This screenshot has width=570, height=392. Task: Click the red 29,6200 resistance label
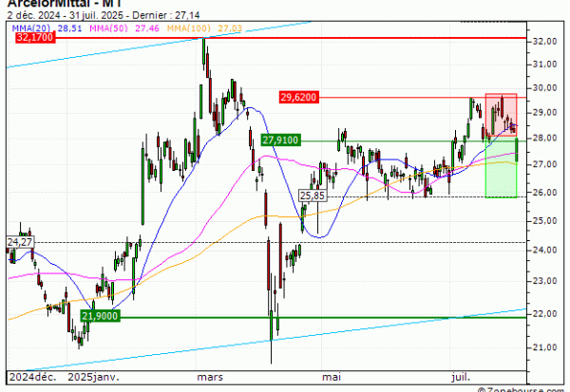click(x=298, y=98)
